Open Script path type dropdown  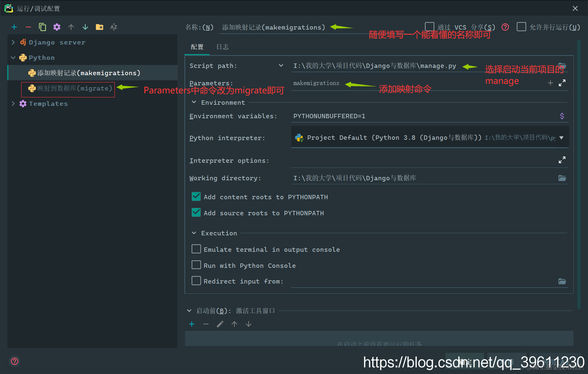coord(281,66)
